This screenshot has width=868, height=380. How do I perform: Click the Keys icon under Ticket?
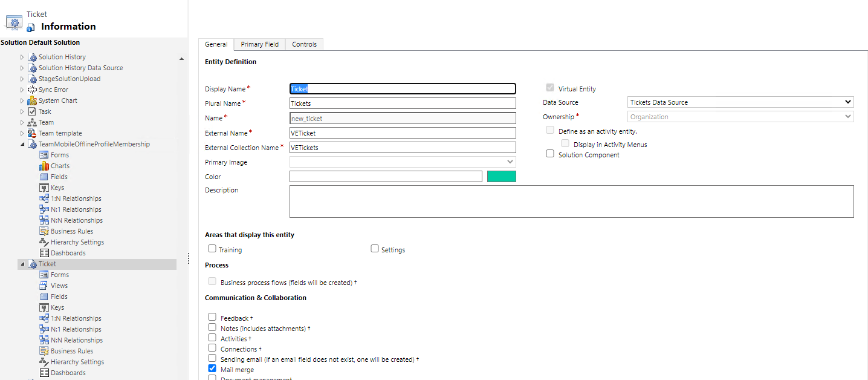44,307
